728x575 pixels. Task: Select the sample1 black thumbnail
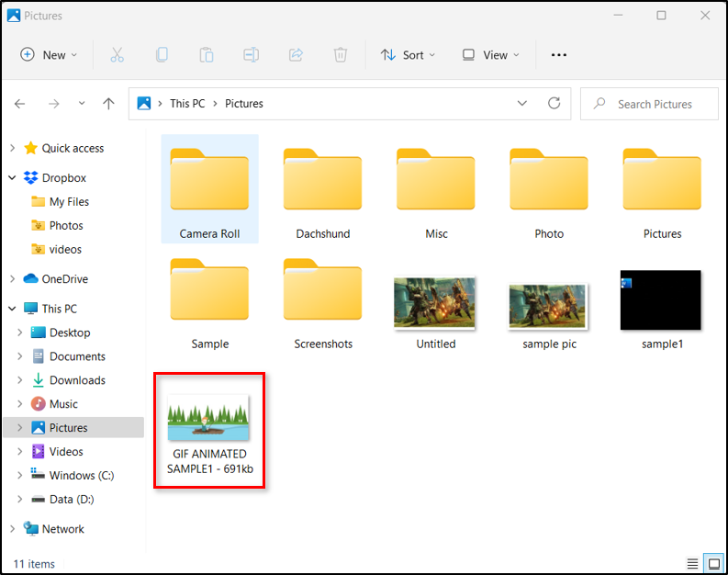[x=662, y=299]
